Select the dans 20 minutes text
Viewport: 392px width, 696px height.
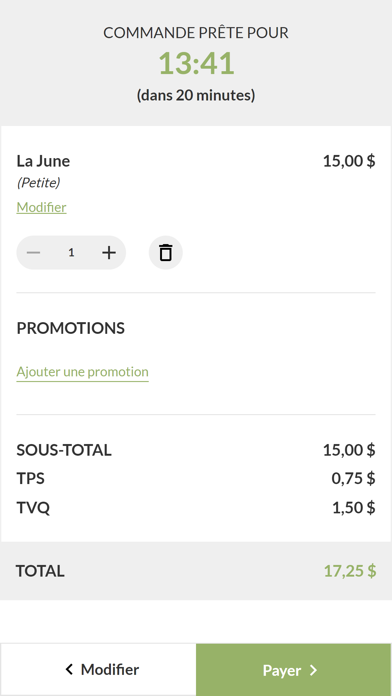(x=196, y=95)
